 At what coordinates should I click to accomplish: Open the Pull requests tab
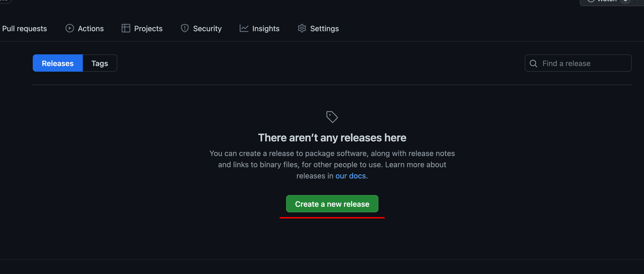[x=24, y=29]
